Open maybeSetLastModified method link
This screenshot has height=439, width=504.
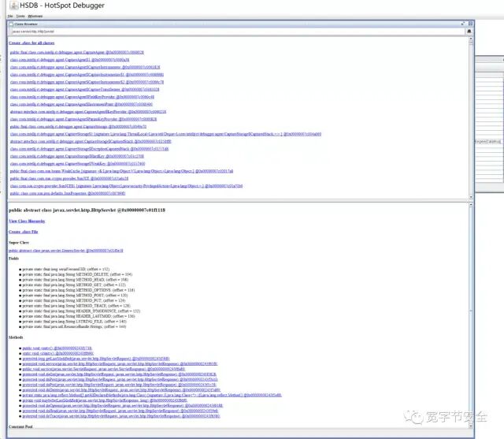click(x=105, y=400)
